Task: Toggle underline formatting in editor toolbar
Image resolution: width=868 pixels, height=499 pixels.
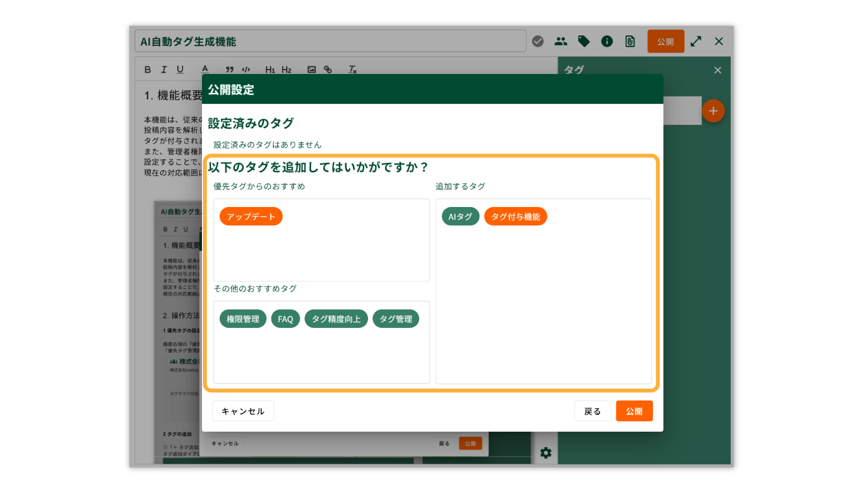Action: (x=180, y=70)
